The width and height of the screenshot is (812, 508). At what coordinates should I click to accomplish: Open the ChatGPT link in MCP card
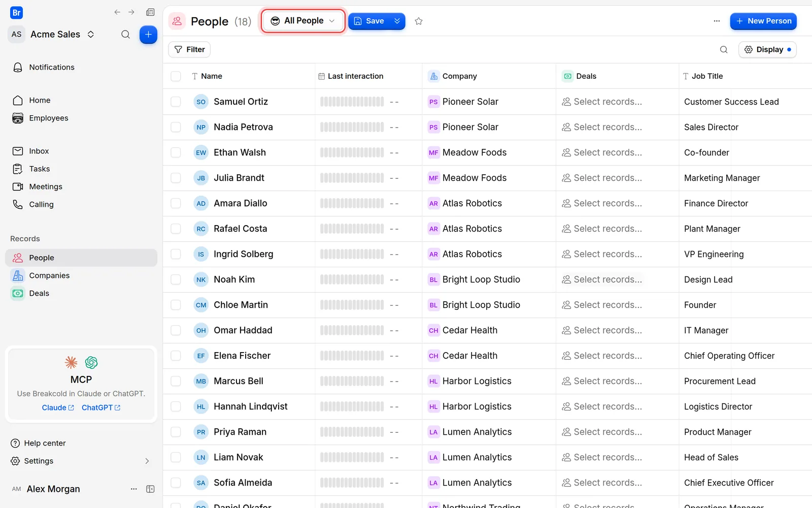click(101, 407)
